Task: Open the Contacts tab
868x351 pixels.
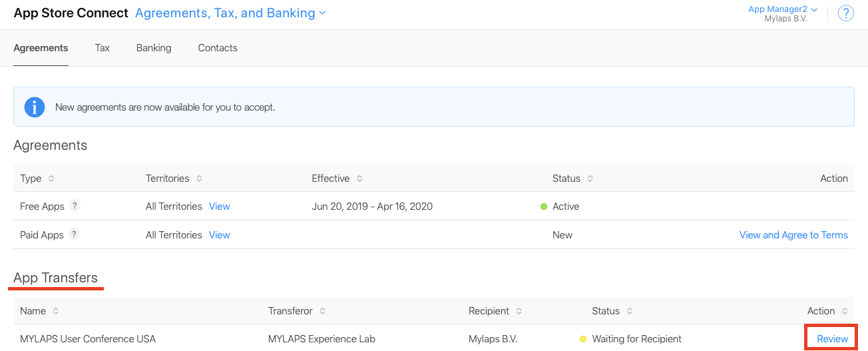Action: [x=218, y=48]
